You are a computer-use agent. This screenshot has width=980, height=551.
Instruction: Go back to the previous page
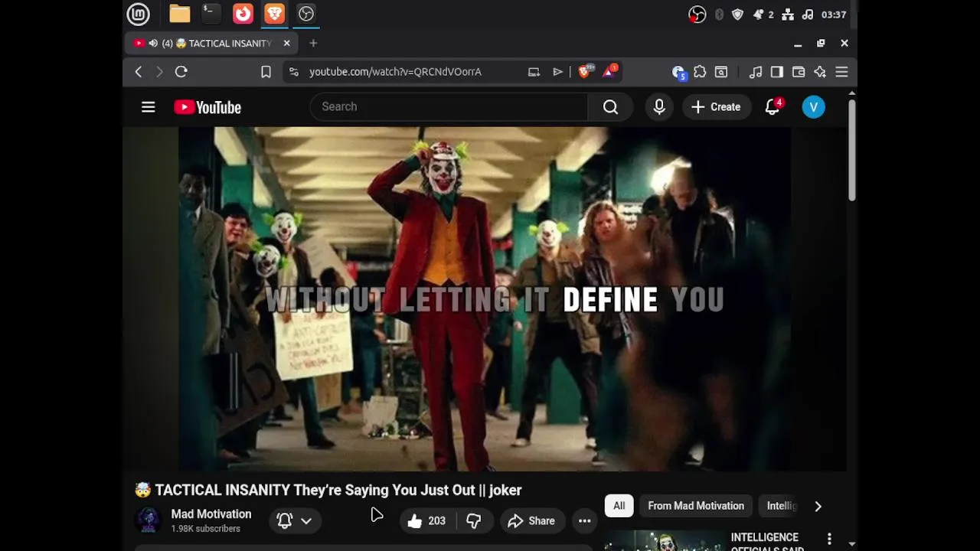(x=139, y=72)
